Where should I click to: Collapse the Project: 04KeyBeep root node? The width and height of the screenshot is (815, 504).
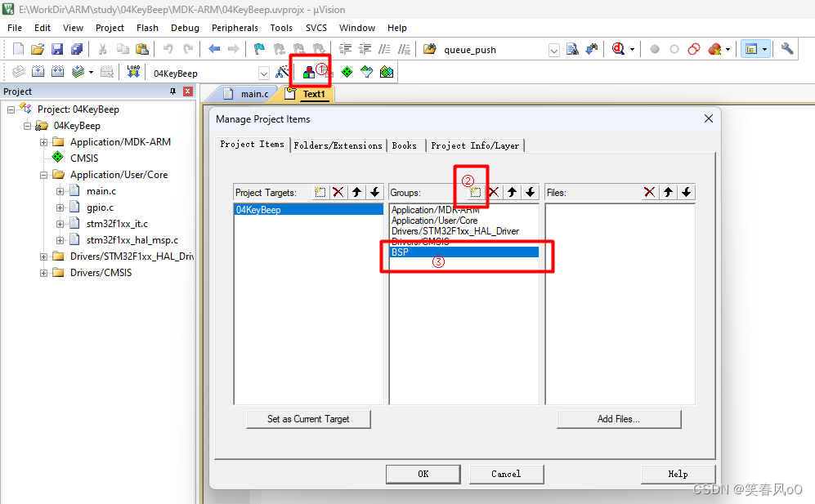11,109
